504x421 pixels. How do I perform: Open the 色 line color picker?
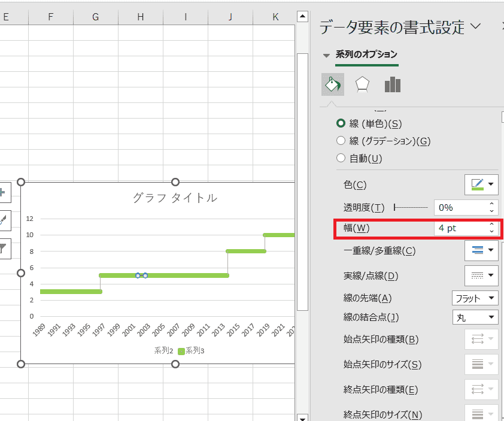[481, 184]
